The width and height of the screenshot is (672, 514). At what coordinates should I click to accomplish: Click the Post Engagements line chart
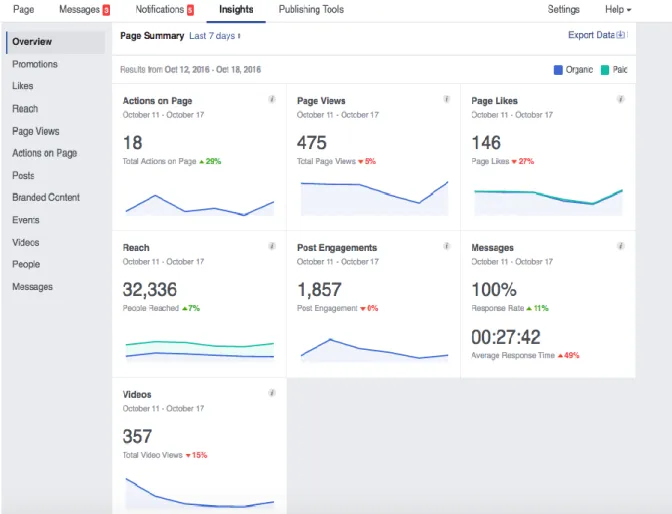(x=374, y=350)
